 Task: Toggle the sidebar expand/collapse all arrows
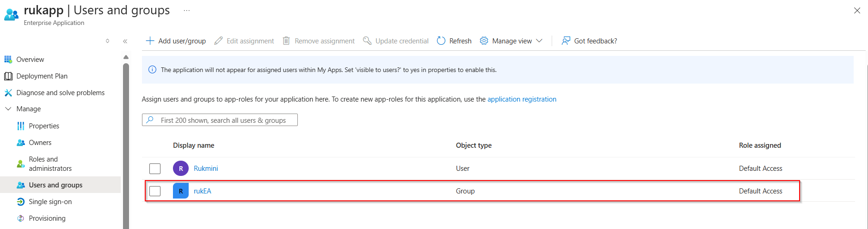(x=107, y=41)
